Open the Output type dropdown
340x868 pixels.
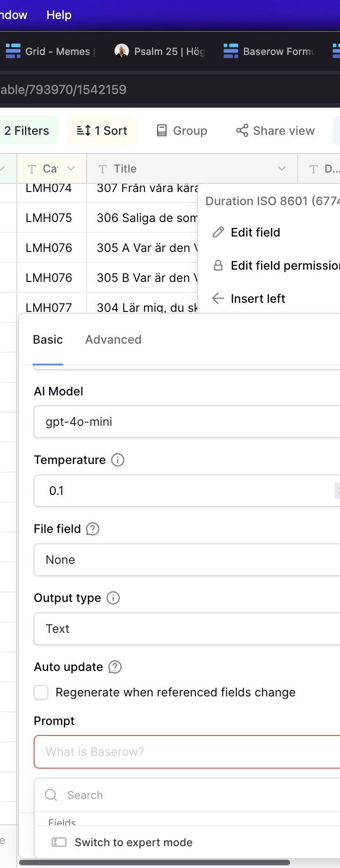click(x=186, y=629)
